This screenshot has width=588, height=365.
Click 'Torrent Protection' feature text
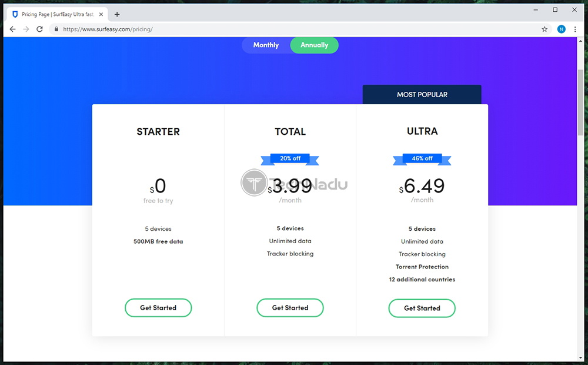coord(422,267)
